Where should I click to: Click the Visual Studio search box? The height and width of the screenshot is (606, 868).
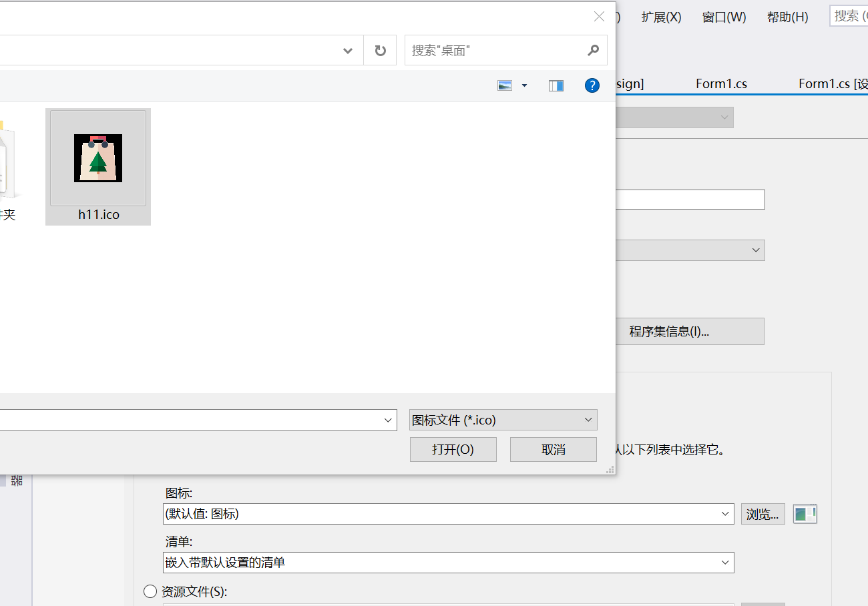[x=849, y=16]
